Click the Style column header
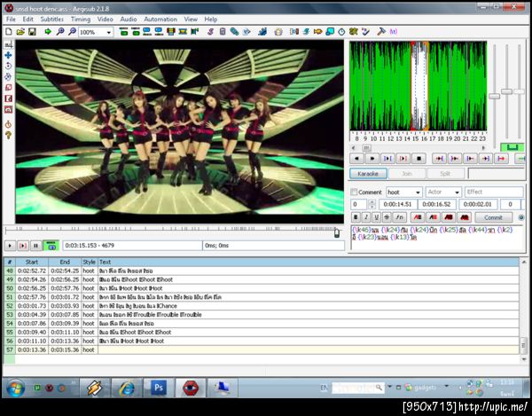The height and width of the screenshot is (416, 532). pyautogui.click(x=90, y=262)
